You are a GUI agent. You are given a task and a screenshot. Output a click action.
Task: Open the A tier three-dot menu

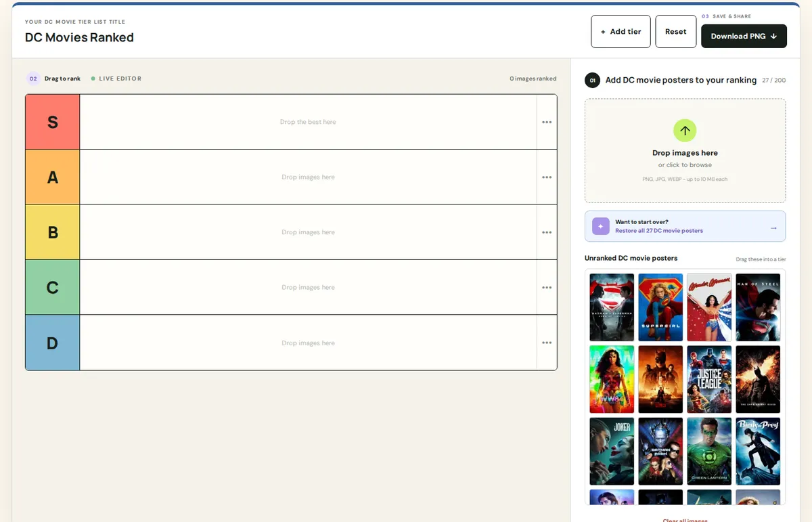pyautogui.click(x=547, y=177)
